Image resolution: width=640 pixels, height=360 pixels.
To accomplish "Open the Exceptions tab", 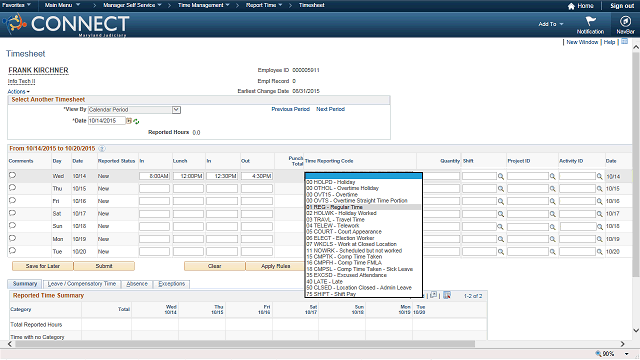I will click(x=172, y=284).
